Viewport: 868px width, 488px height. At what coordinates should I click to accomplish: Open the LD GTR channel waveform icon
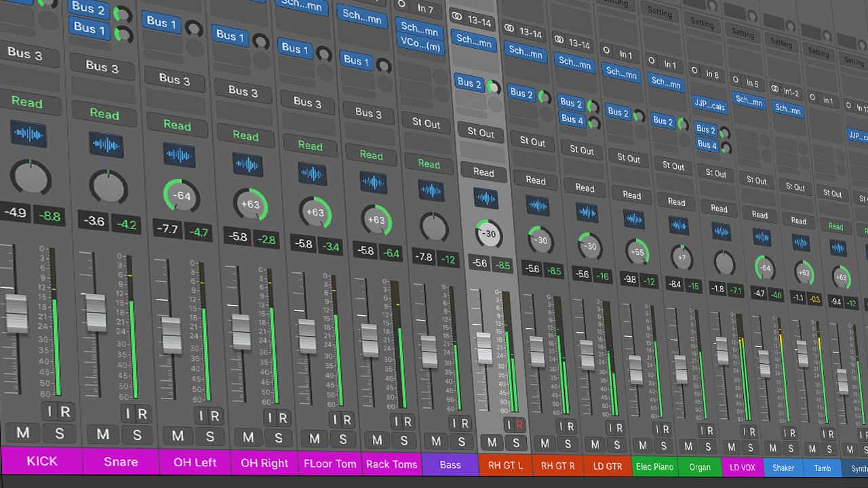tap(587, 213)
